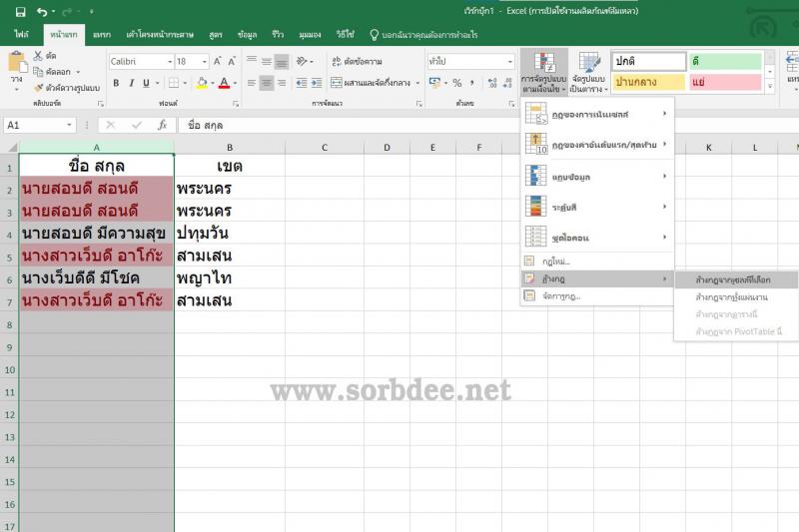
Task: Select the Neutral yellow cell style
Action: tap(648, 82)
